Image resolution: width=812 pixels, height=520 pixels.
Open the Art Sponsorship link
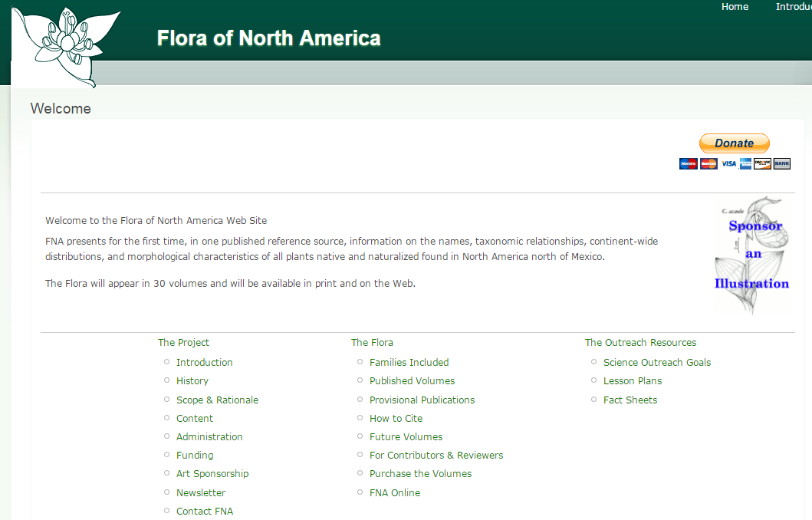pyautogui.click(x=212, y=474)
